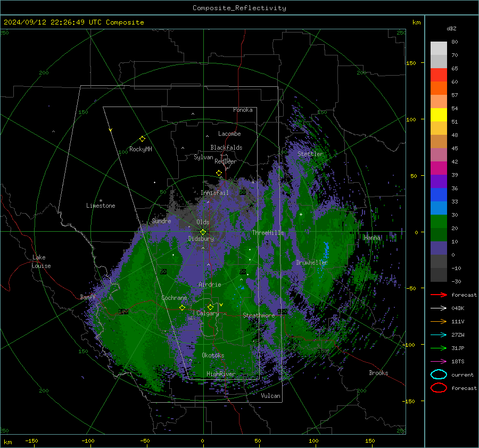Click the Stettler city label

(x=310, y=154)
